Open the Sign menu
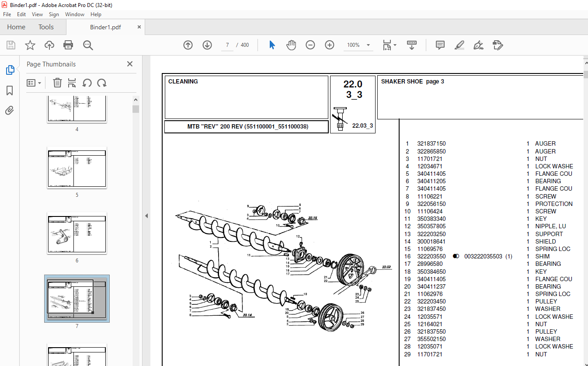 [x=54, y=14]
